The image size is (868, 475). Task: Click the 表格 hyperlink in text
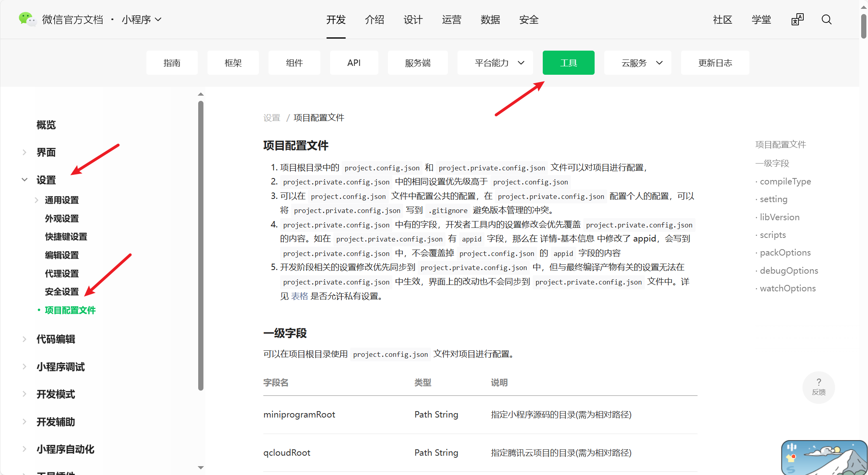point(300,296)
